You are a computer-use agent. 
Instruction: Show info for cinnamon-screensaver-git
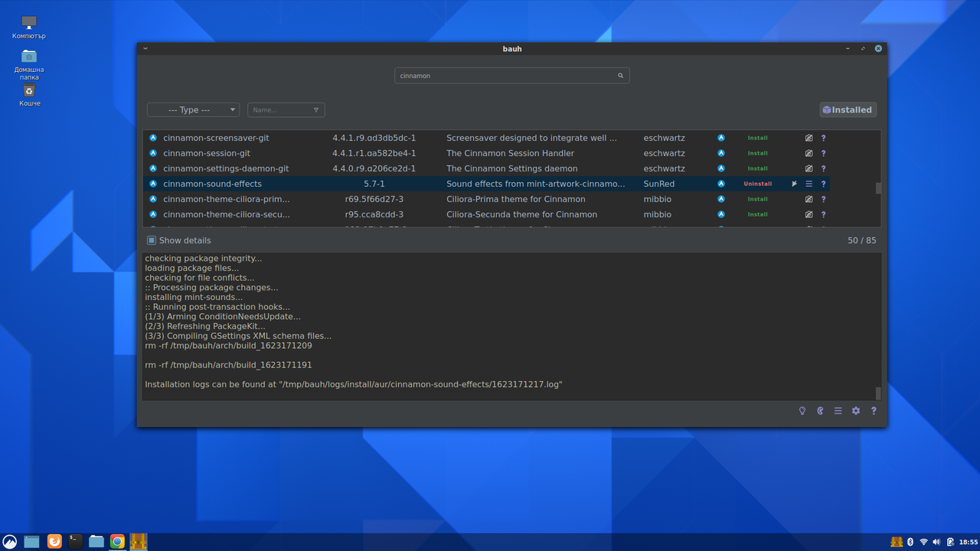824,138
